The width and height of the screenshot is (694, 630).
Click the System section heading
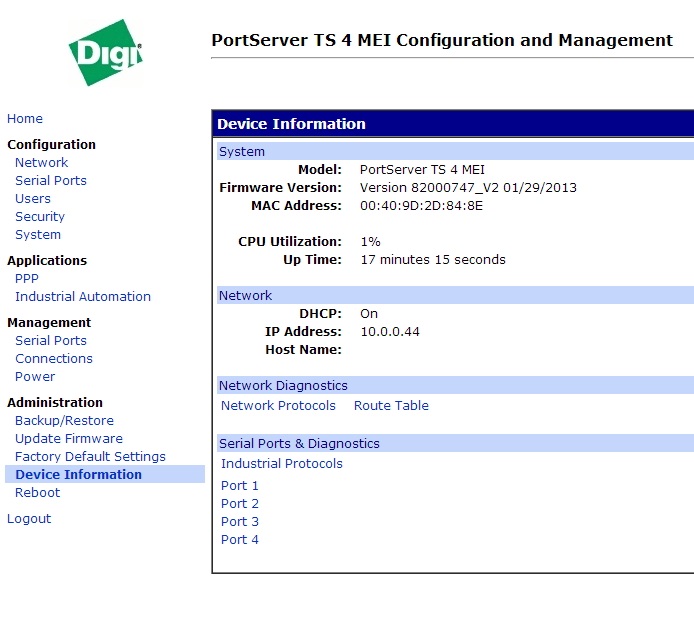[x=242, y=151]
